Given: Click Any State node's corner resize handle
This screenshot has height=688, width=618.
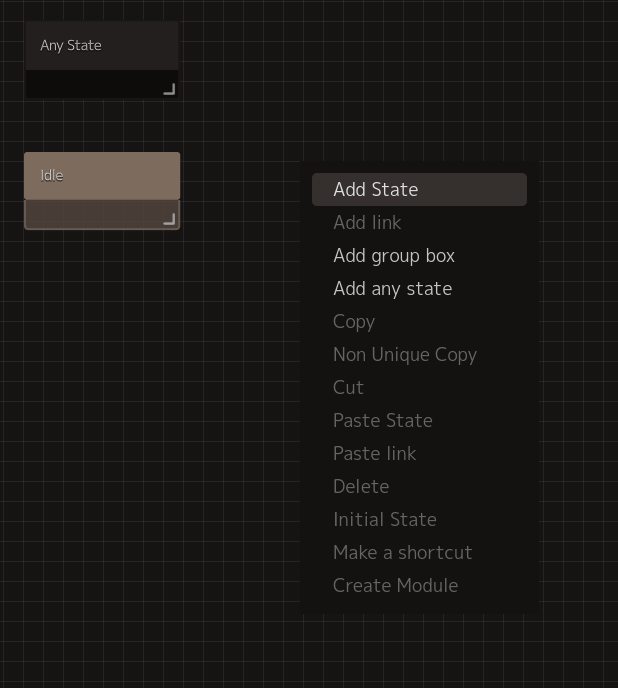Looking at the screenshot, I should point(169,89).
